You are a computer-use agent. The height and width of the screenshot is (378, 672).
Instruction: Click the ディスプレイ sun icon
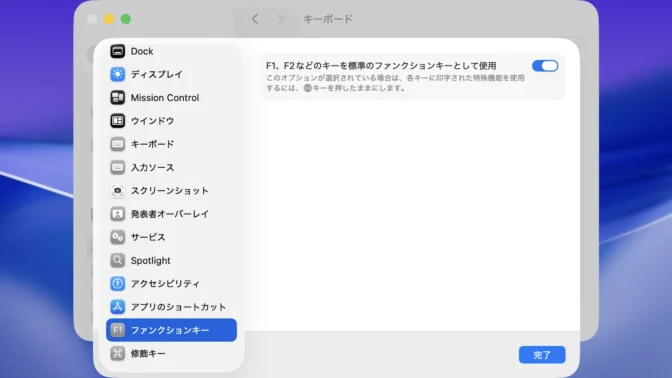click(x=117, y=74)
